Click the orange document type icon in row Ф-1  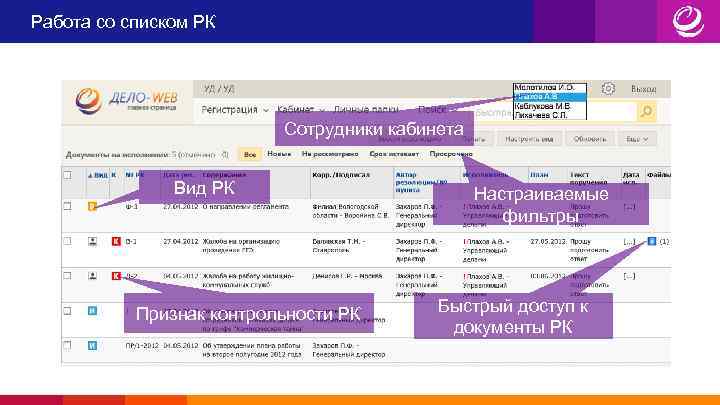coord(92,207)
